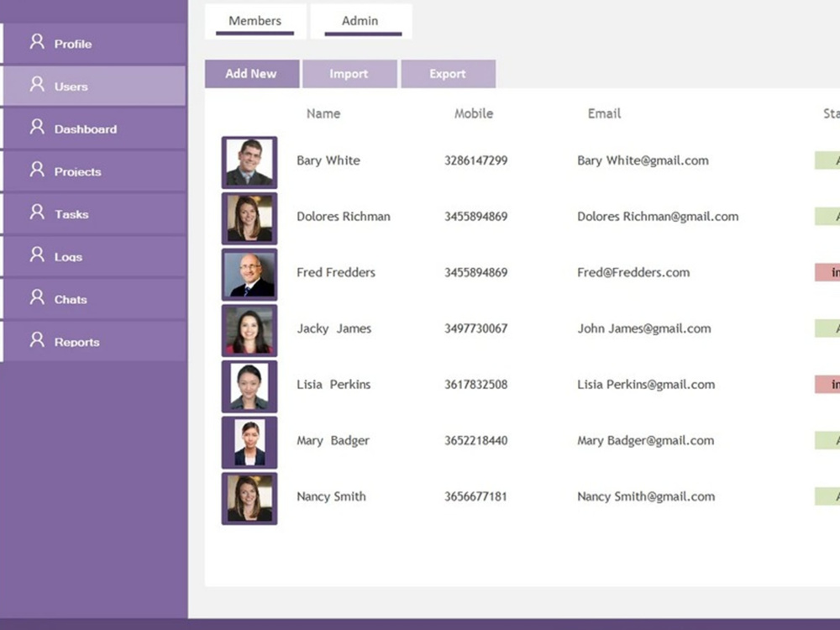The height and width of the screenshot is (630, 840).
Task: Click mobile number 3617832508
Action: (x=475, y=385)
